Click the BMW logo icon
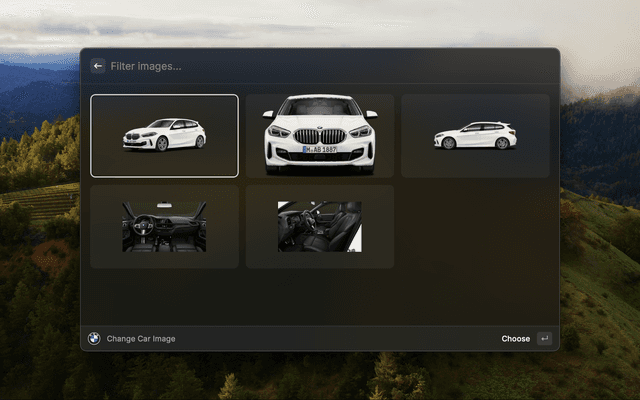Screen dimensions: 640x400 tap(94, 339)
